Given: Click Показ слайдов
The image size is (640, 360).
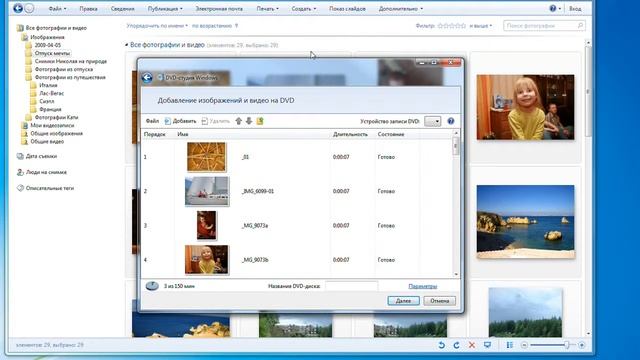Looking at the screenshot, I should (x=347, y=9).
